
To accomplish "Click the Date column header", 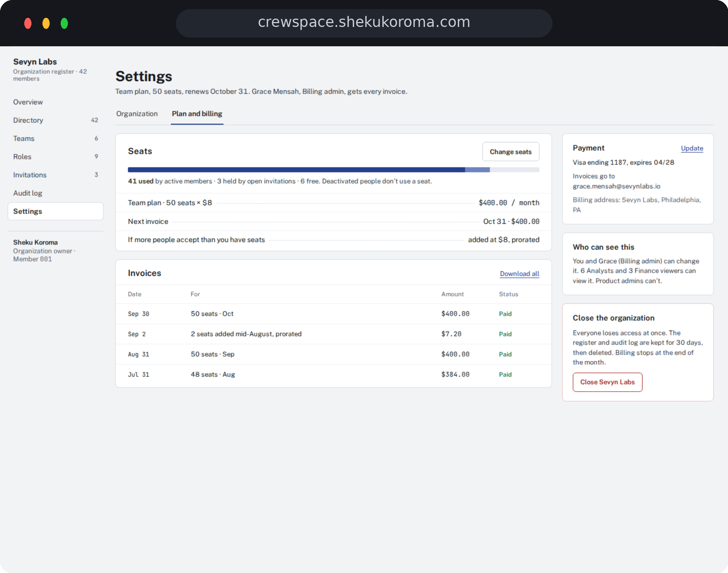I will coord(134,294).
